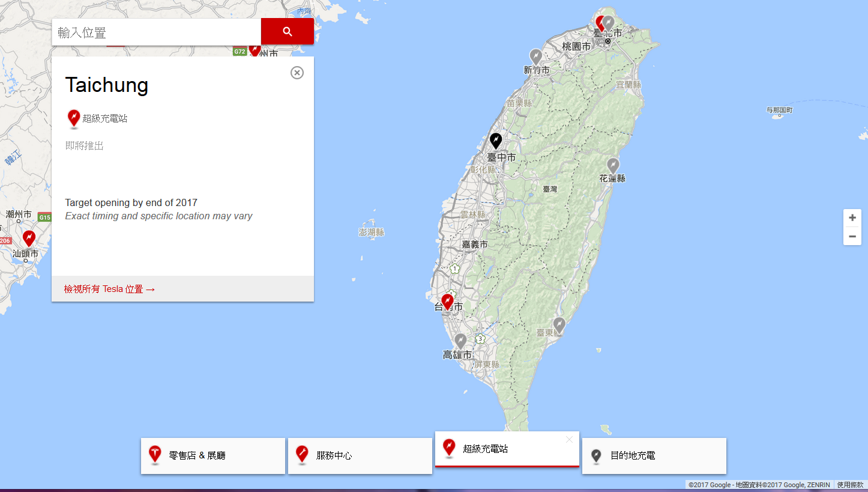Screen dimensions: 868x492
Task: Click 澎湖縣 map label
Action: tap(371, 232)
